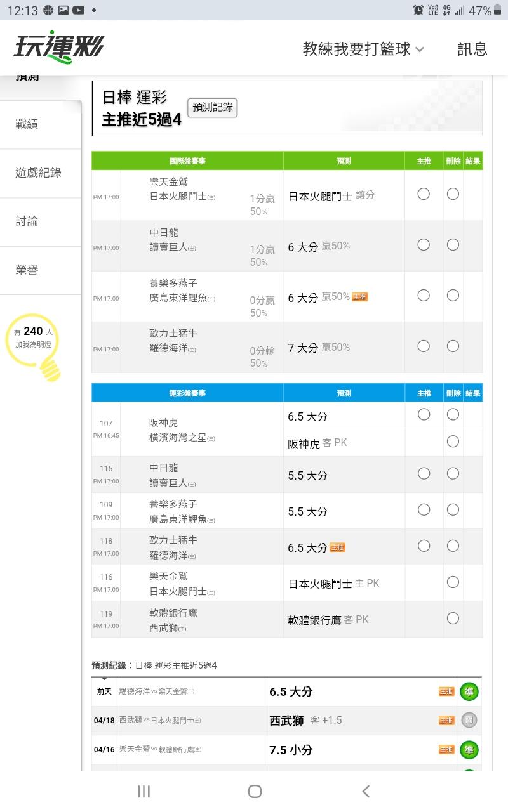Select 刪除 radio for 阪神虎 客 PK

coord(453,442)
